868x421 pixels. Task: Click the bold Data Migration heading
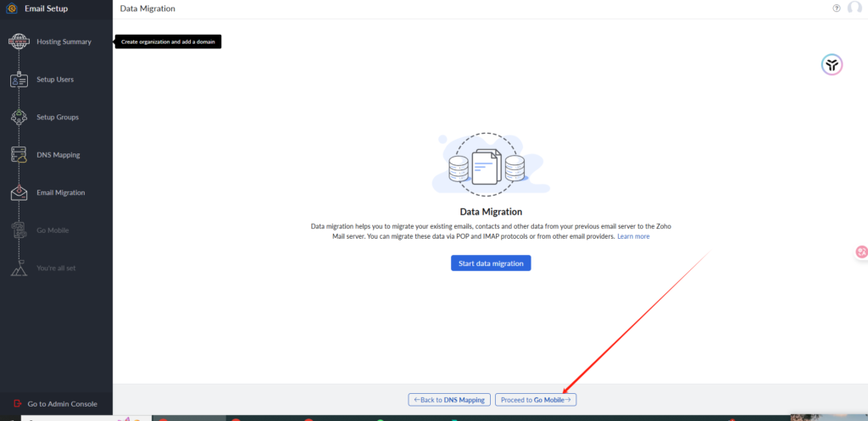pyautogui.click(x=491, y=211)
